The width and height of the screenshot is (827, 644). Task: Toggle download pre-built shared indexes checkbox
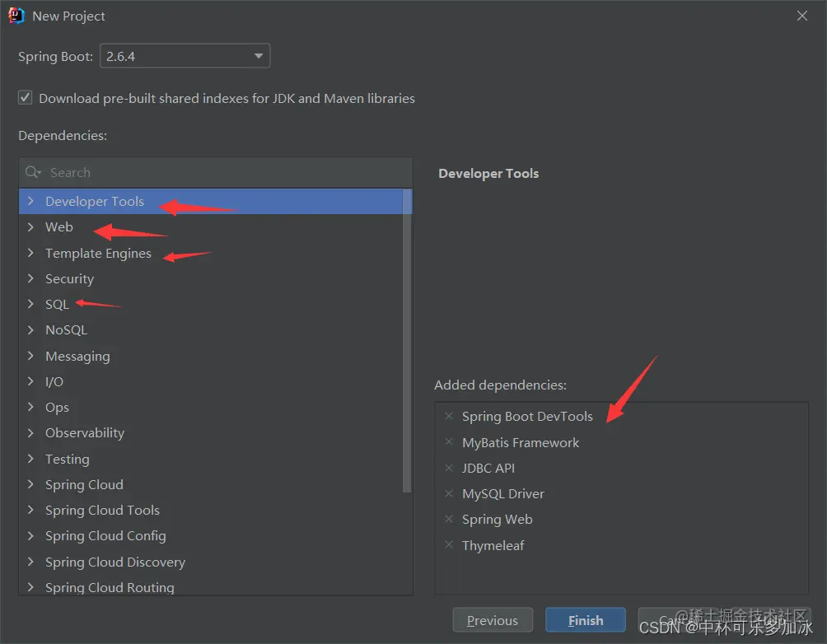tap(25, 97)
